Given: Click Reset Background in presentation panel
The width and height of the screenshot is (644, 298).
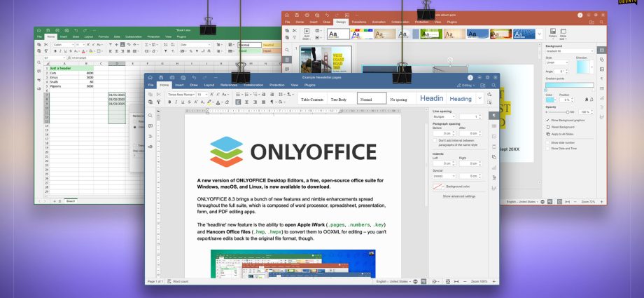Looking at the screenshot, I should [x=561, y=127].
